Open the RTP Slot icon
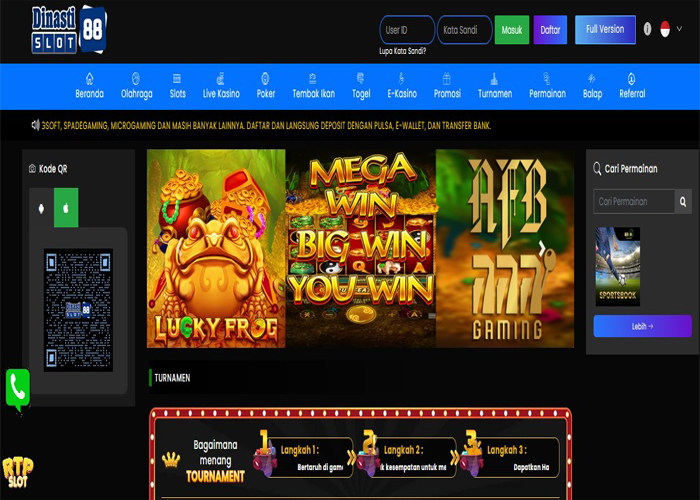Screen dimensions: 700x500 point(18,472)
